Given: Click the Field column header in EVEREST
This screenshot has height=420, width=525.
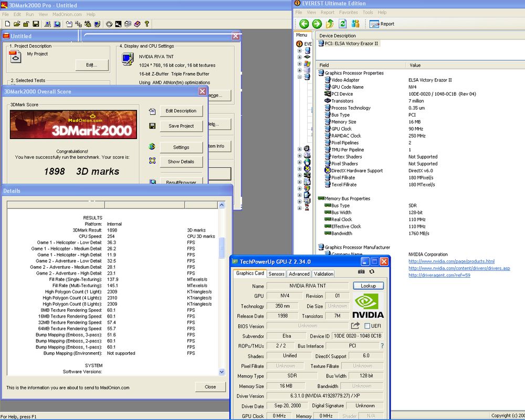Looking at the screenshot, I should pyautogui.click(x=361, y=65).
